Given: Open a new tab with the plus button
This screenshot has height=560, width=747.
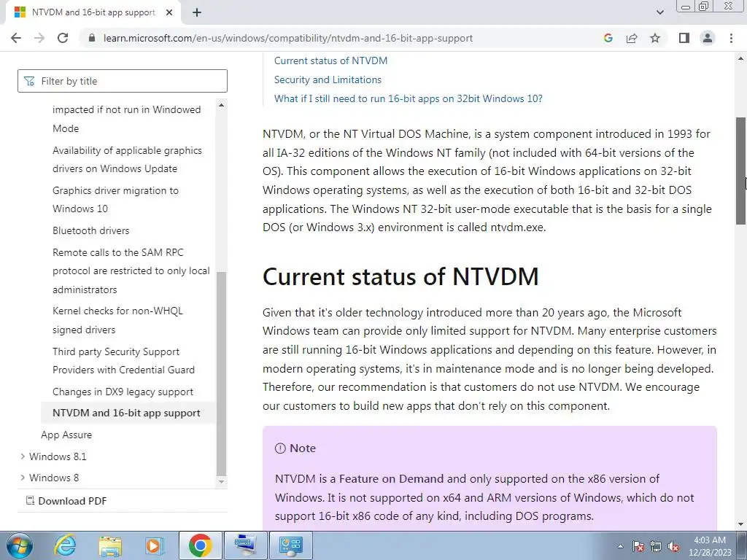Looking at the screenshot, I should (197, 13).
